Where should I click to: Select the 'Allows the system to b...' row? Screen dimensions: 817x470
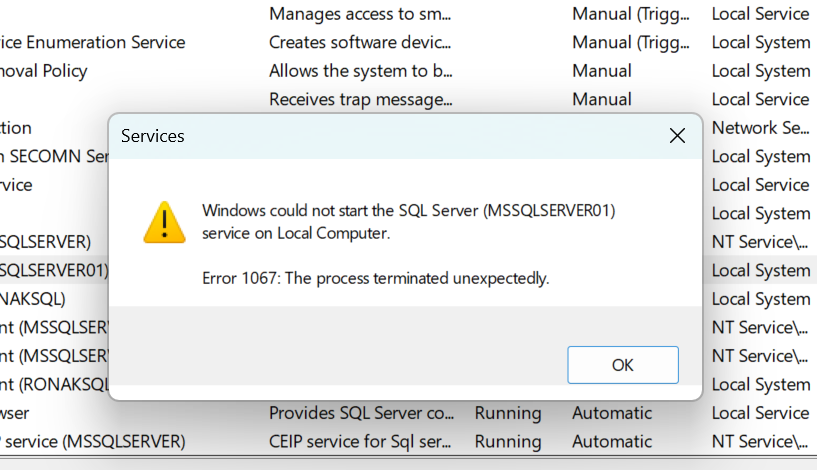coord(408,71)
